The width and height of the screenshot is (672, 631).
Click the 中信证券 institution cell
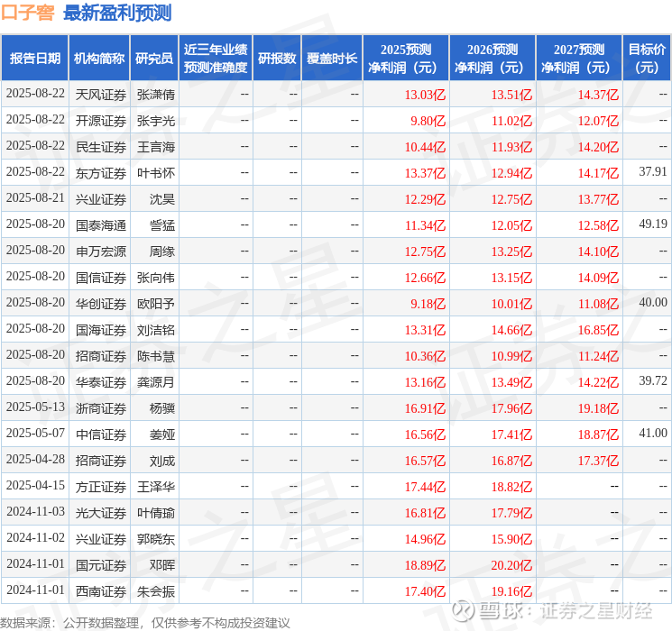(101, 434)
